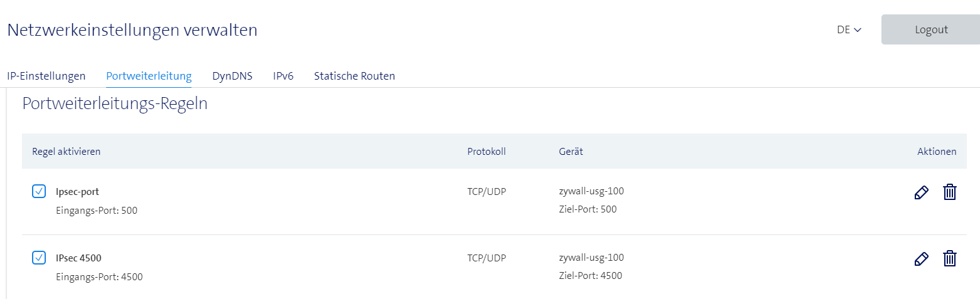Go to the IPv6 tab
Image resolution: width=980 pixels, height=299 pixels.
click(x=283, y=76)
